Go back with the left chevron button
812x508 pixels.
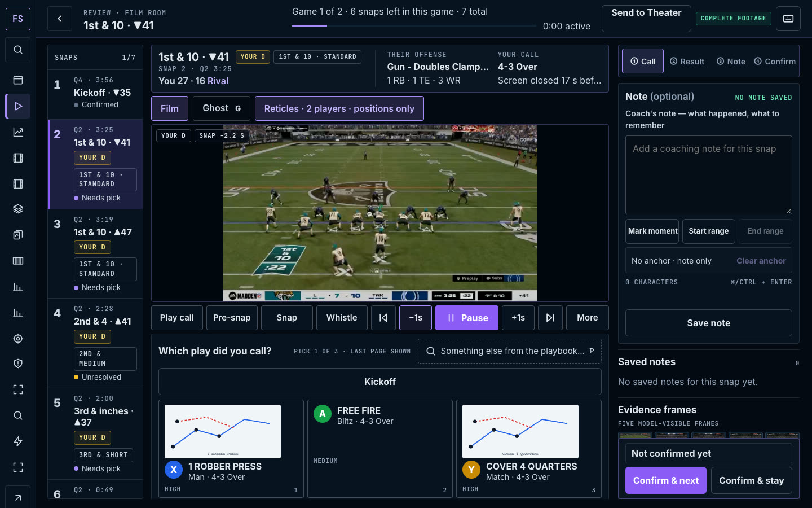click(x=60, y=19)
